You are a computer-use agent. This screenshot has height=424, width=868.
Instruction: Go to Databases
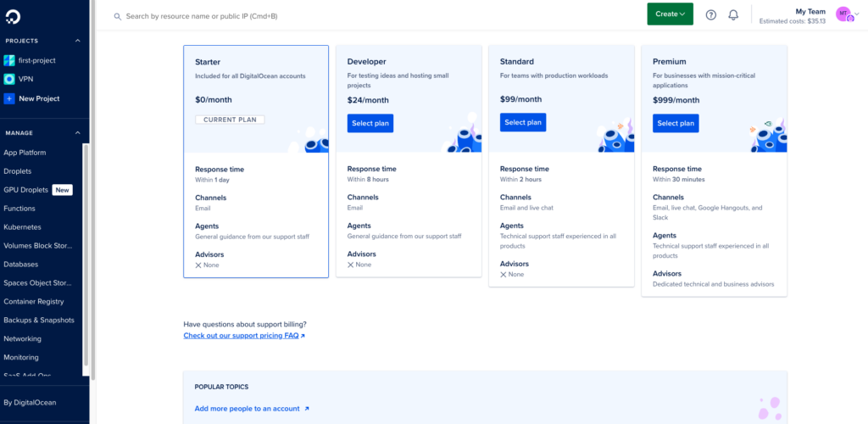(x=21, y=265)
